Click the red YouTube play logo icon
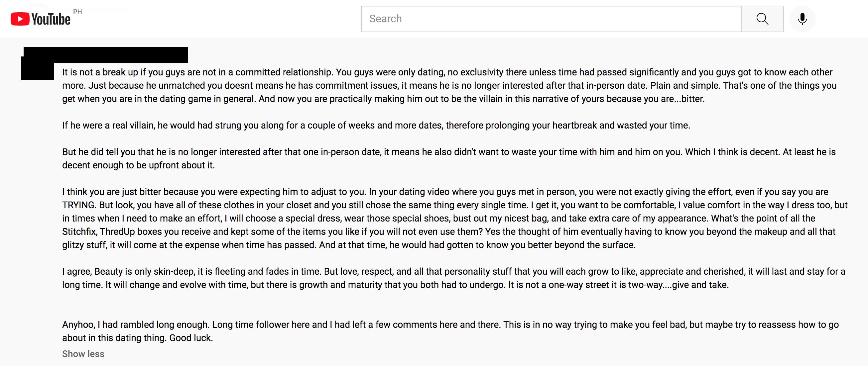 pos(20,19)
